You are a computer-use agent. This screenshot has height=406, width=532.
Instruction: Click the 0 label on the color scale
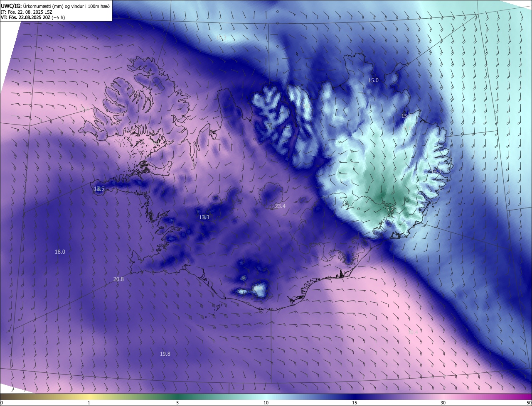pos(2,403)
